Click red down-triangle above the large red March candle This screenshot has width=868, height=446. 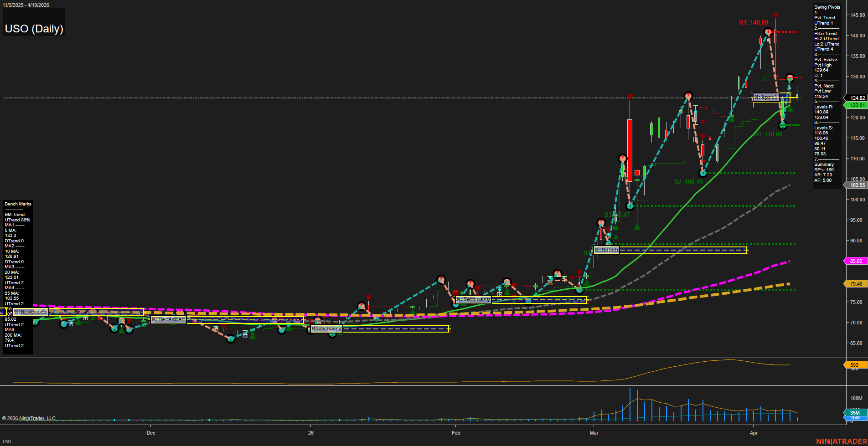click(x=630, y=97)
